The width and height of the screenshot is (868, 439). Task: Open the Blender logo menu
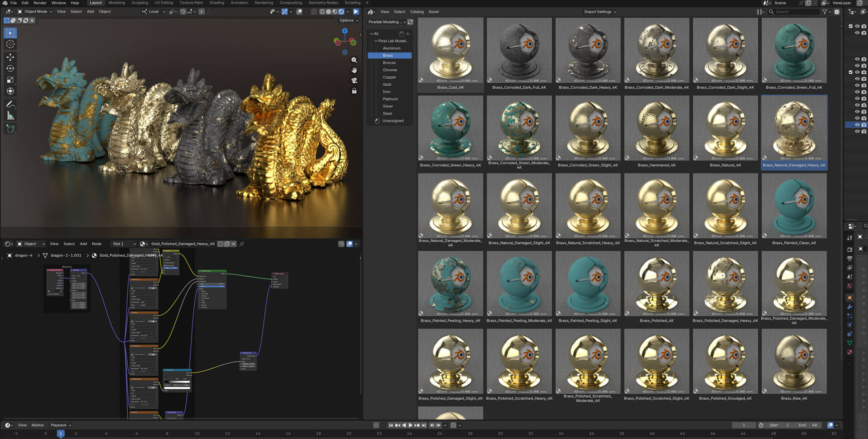pos(4,3)
